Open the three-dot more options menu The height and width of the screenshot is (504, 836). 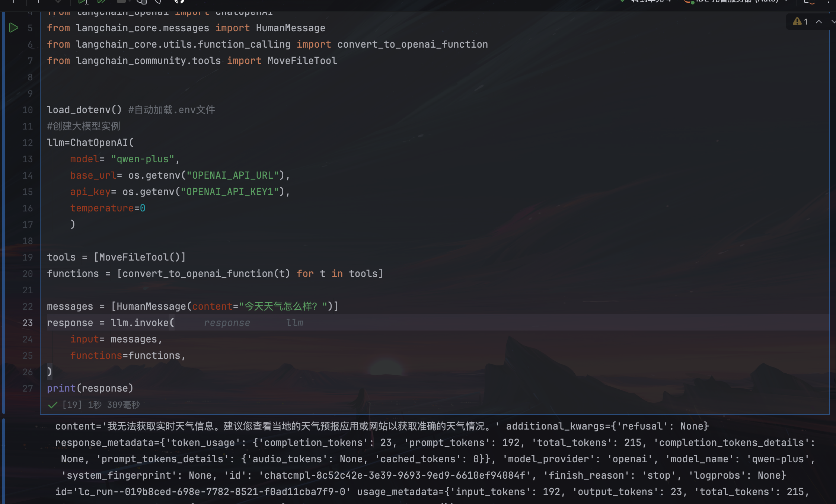828,1
